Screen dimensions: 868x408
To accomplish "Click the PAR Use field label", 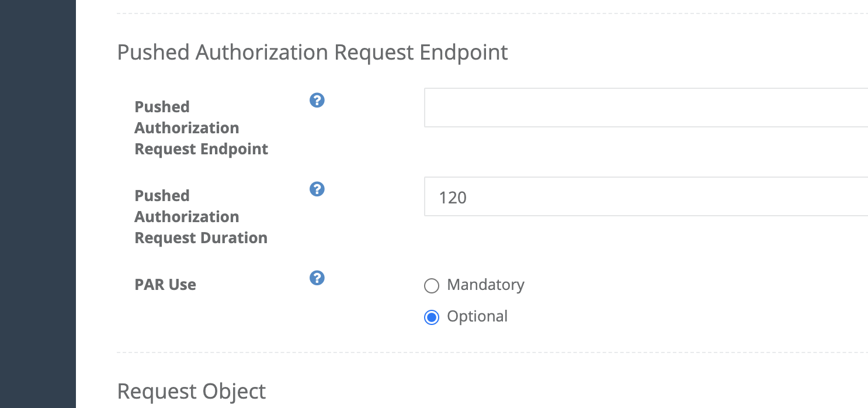I will [x=165, y=285].
